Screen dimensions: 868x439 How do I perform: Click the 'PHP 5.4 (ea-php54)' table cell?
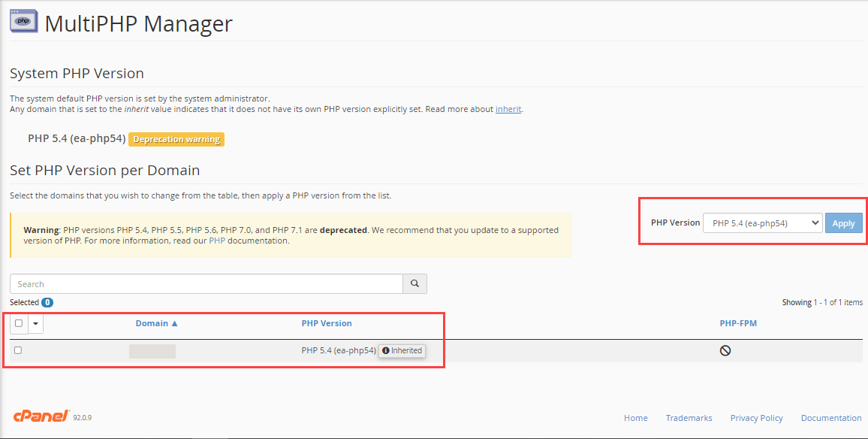click(339, 350)
